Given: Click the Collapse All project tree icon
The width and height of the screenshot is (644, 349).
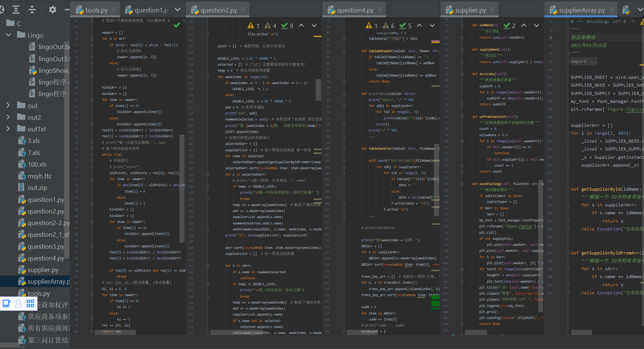Looking at the screenshot, I should click(x=32, y=10).
